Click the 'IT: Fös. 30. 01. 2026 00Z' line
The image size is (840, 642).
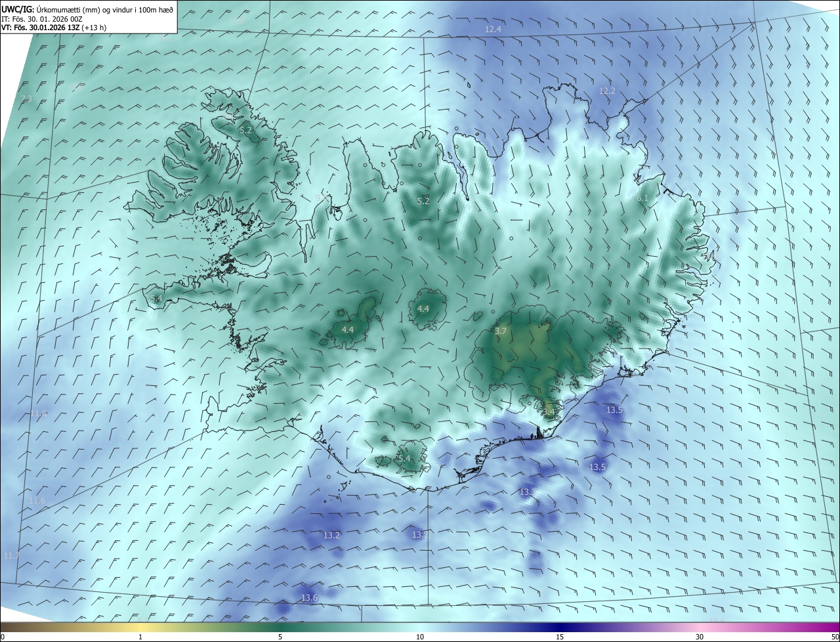pyautogui.click(x=41, y=19)
